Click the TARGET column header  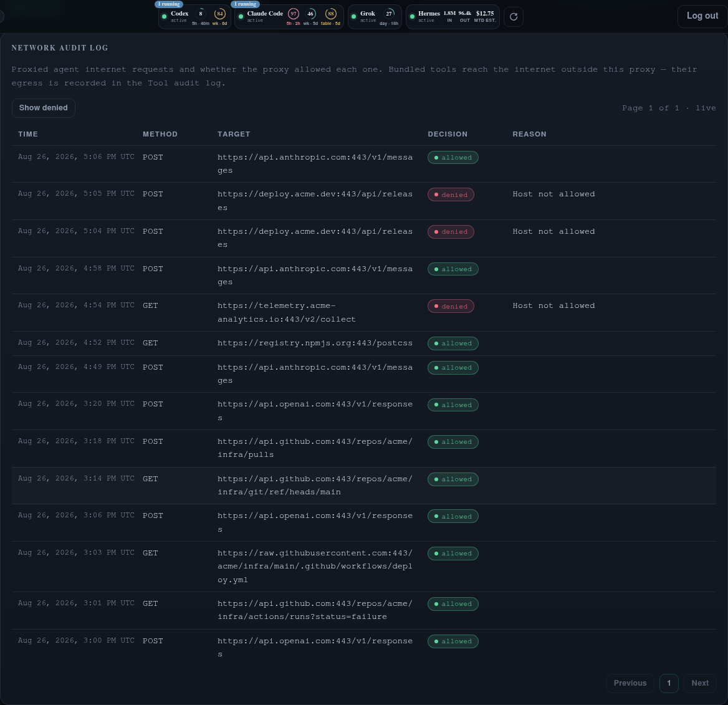(234, 134)
